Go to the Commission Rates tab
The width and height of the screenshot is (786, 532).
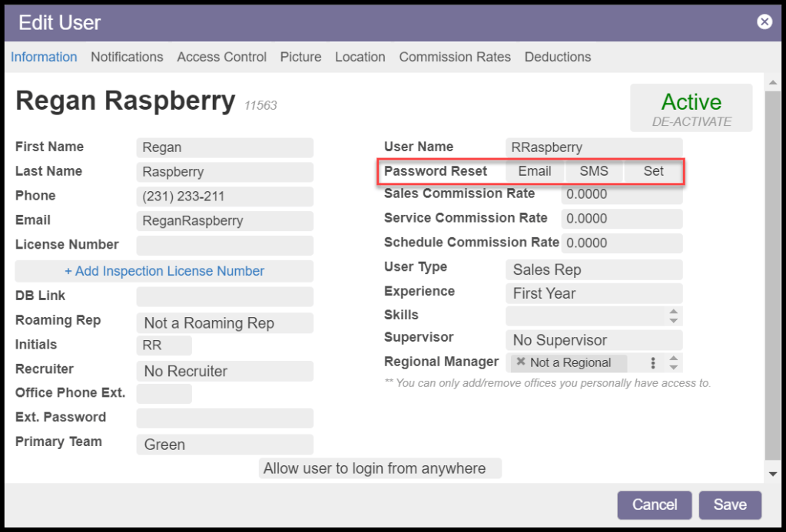(x=455, y=57)
